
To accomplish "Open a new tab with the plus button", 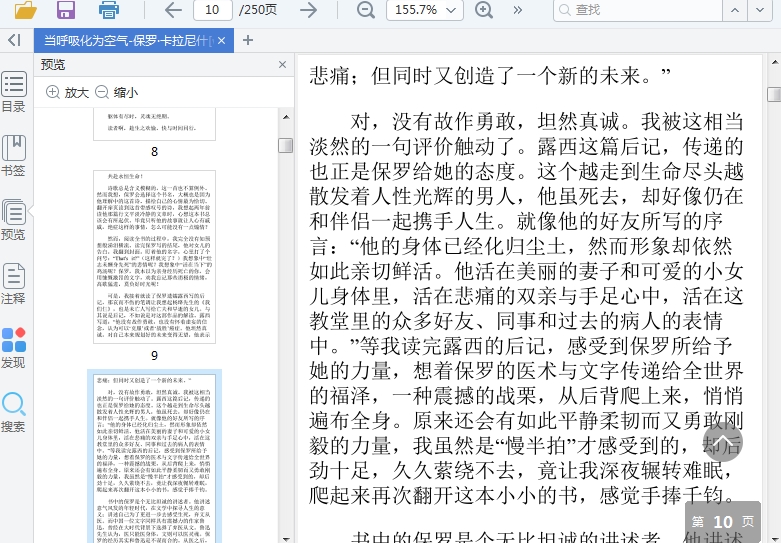I will (x=248, y=40).
